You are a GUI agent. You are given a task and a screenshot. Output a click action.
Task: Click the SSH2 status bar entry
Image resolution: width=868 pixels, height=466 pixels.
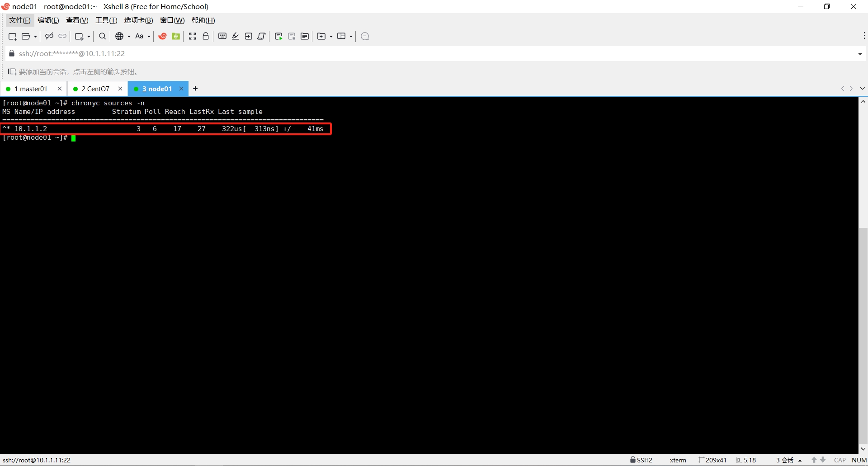tap(642, 460)
